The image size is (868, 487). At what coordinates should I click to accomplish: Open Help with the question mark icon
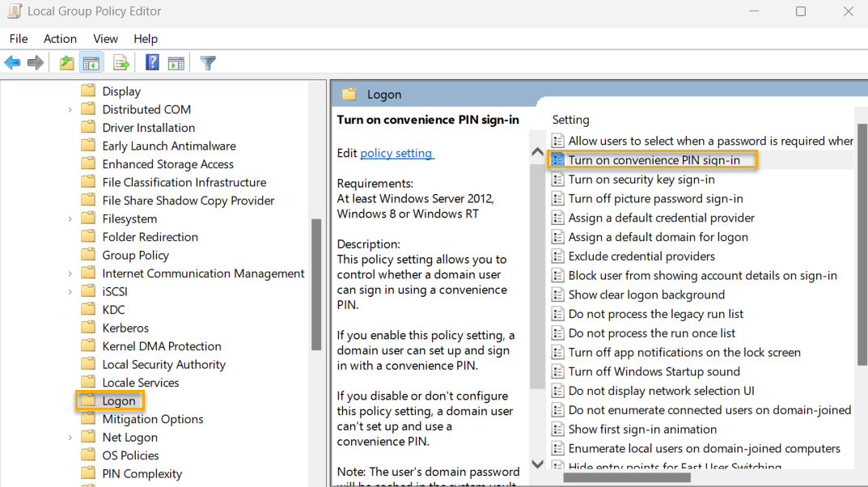coord(152,63)
